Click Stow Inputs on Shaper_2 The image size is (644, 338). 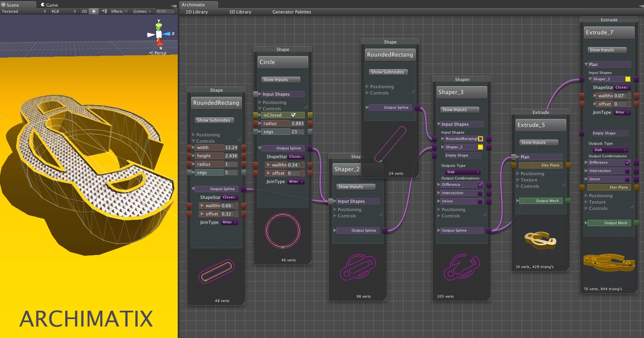pos(356,187)
